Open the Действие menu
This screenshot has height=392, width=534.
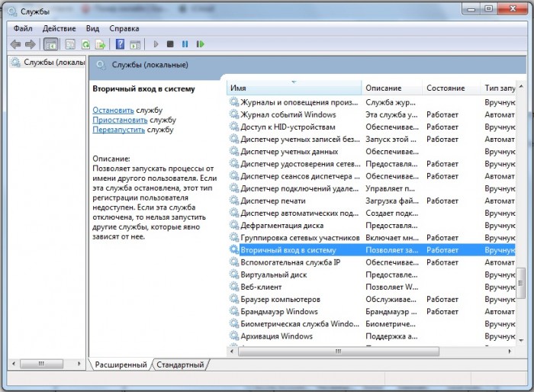click(59, 29)
